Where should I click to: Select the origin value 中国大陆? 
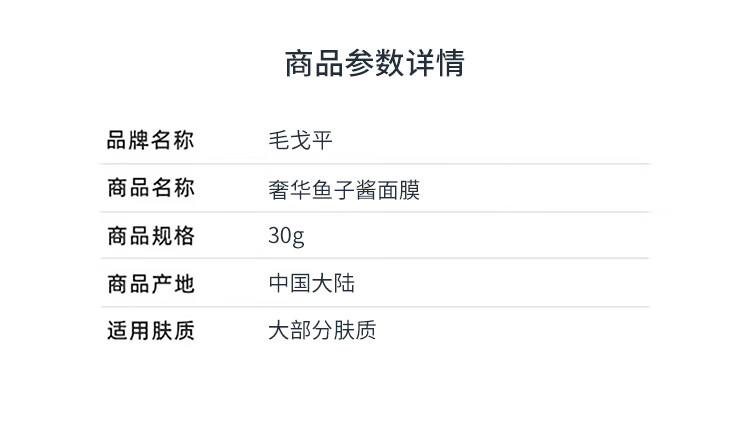[311, 284]
